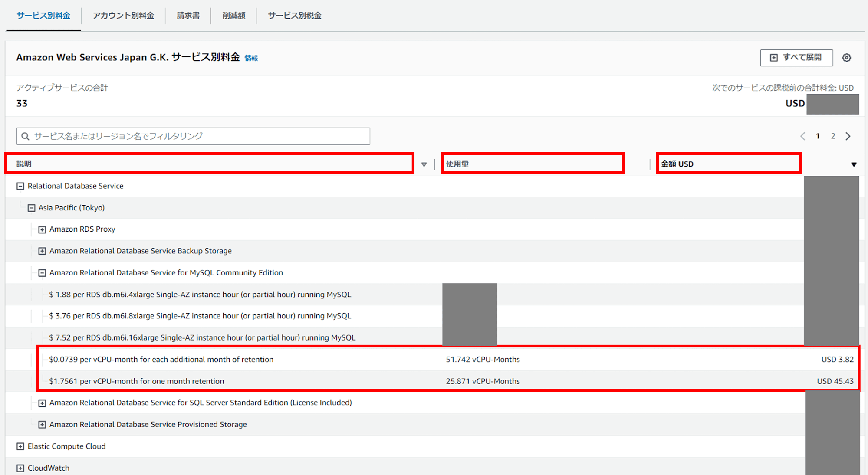Click 25.871 vCPU-Months usage value

coord(483,381)
